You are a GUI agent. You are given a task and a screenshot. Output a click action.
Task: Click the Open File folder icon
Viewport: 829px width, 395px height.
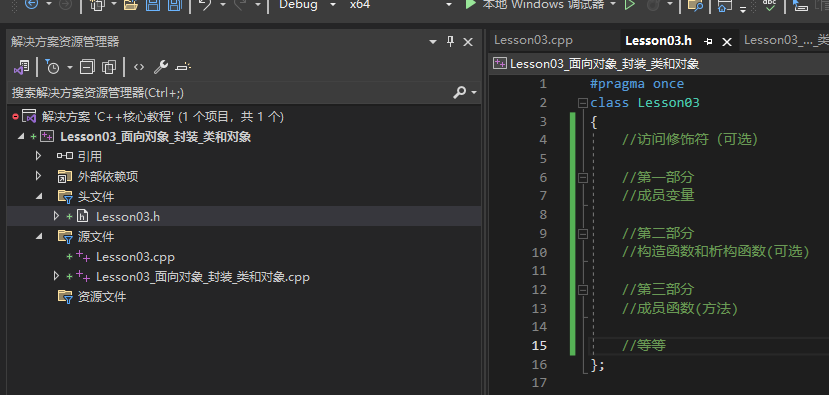point(131,5)
